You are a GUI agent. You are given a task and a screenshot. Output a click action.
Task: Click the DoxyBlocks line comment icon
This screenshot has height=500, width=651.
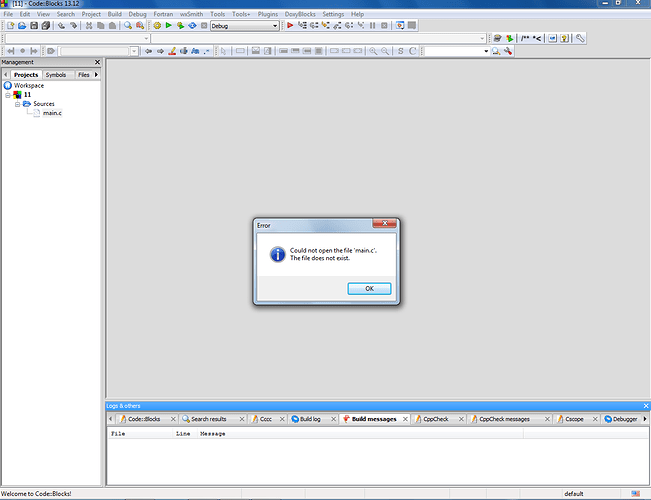coord(537,38)
